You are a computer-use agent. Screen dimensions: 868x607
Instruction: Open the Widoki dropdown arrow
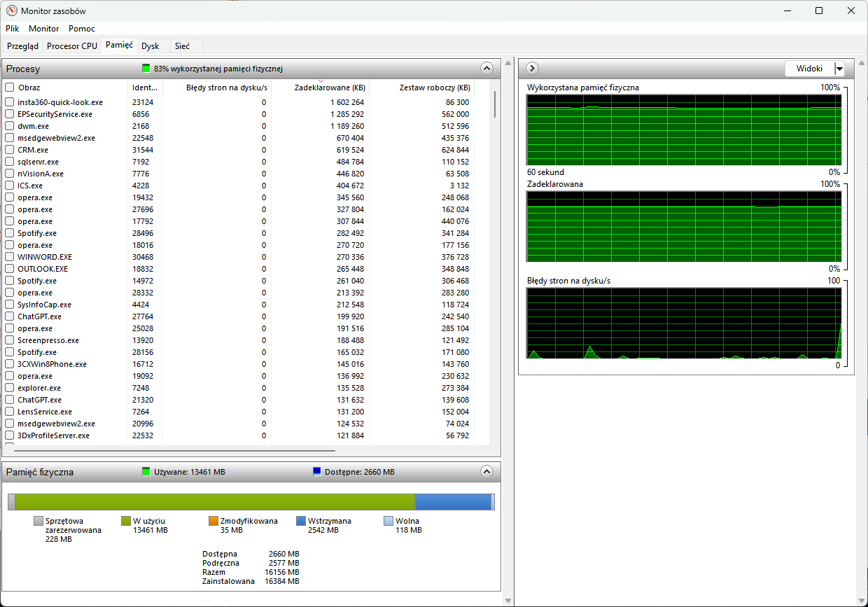click(x=839, y=69)
